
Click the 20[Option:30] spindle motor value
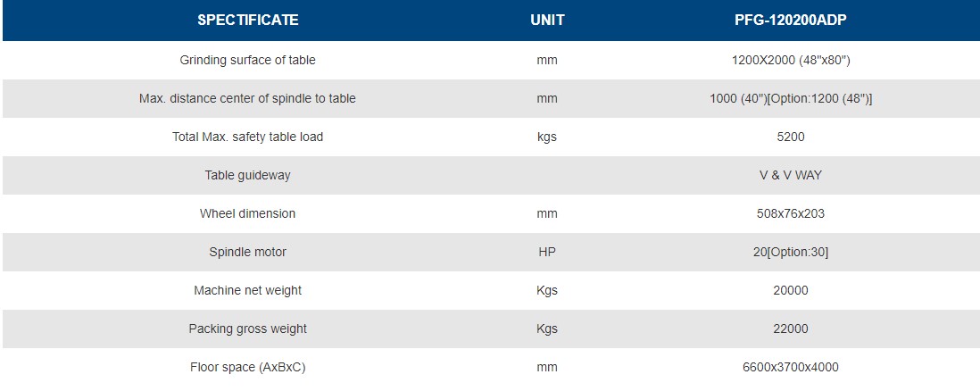click(791, 253)
